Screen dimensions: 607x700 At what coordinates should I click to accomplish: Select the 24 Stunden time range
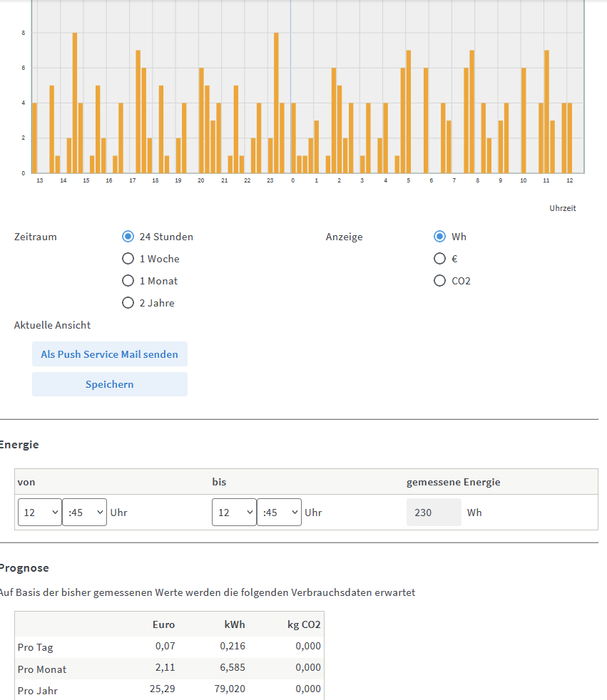tap(128, 237)
